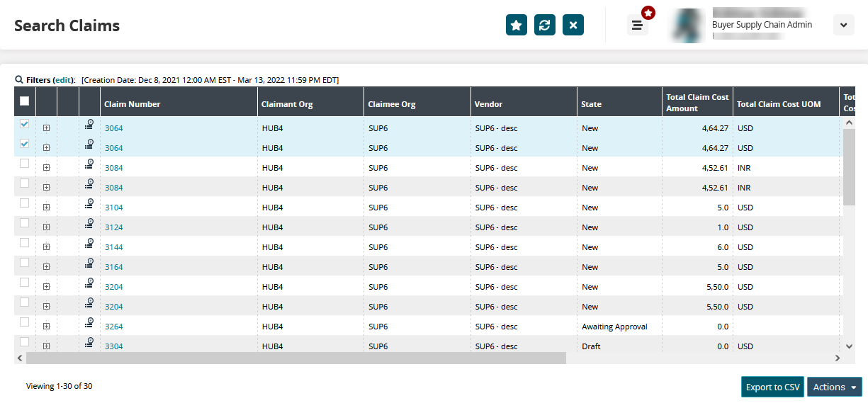Expand the row details for claim 3124
868x408 pixels.
point(46,227)
